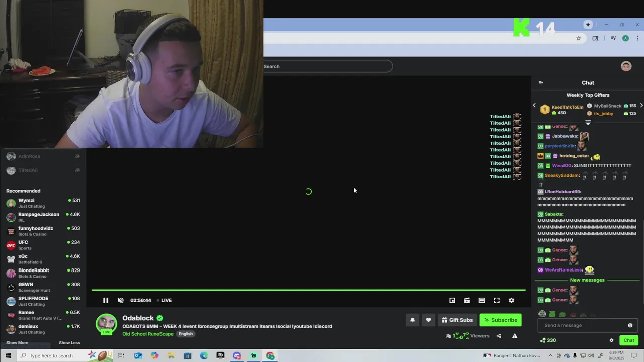Open xQc recommended channel
The height and width of the screenshot is (362, 644).
point(43,259)
